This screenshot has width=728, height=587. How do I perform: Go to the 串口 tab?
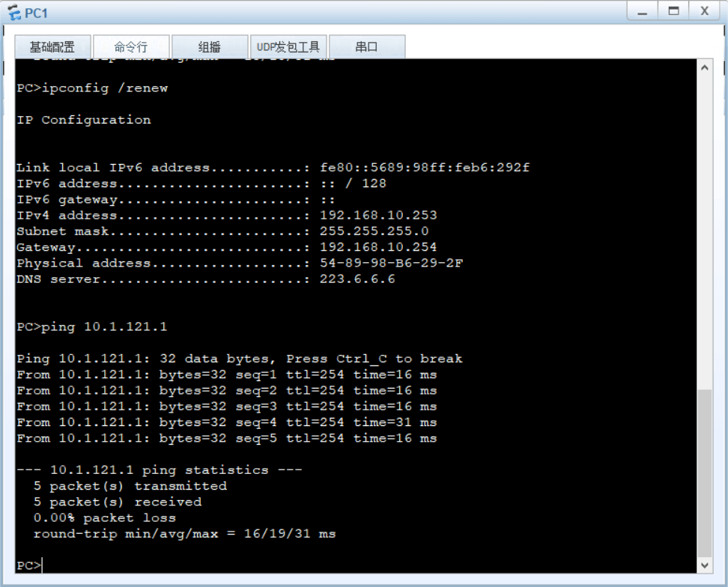[366, 47]
